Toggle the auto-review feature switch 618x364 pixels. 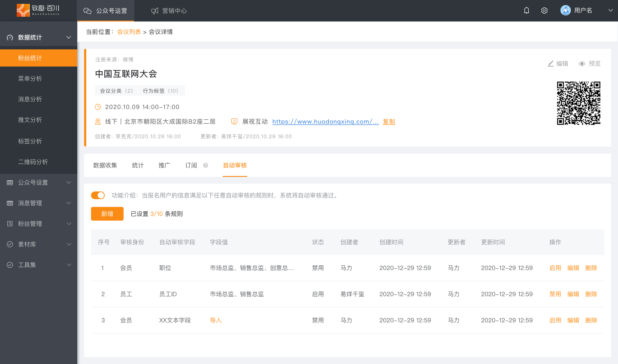98,195
